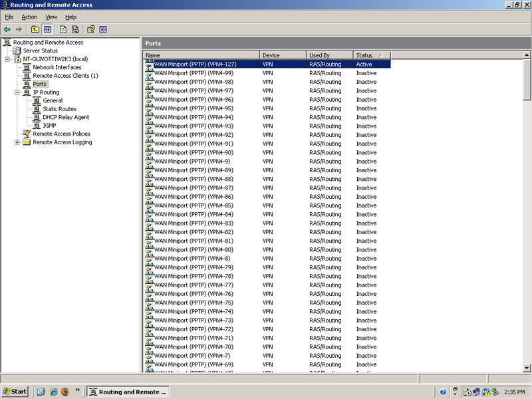Select the Routing and Remote Access root node
532x399 pixels.
[x=48, y=43]
